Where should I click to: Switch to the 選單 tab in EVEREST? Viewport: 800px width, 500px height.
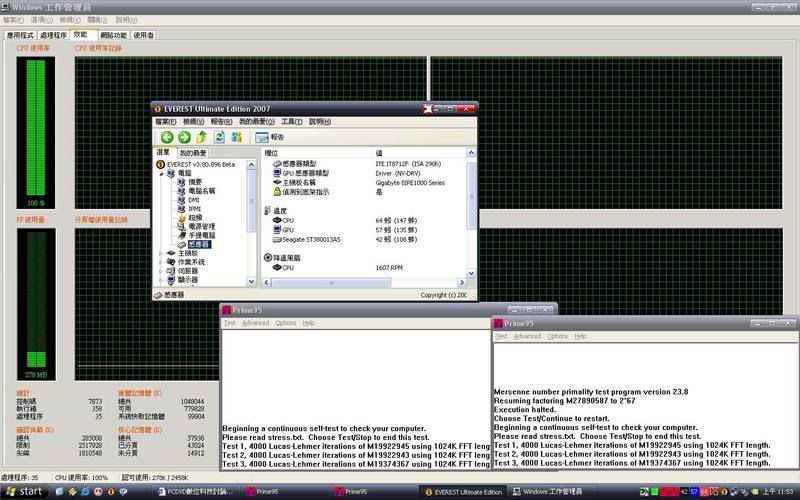[163, 152]
